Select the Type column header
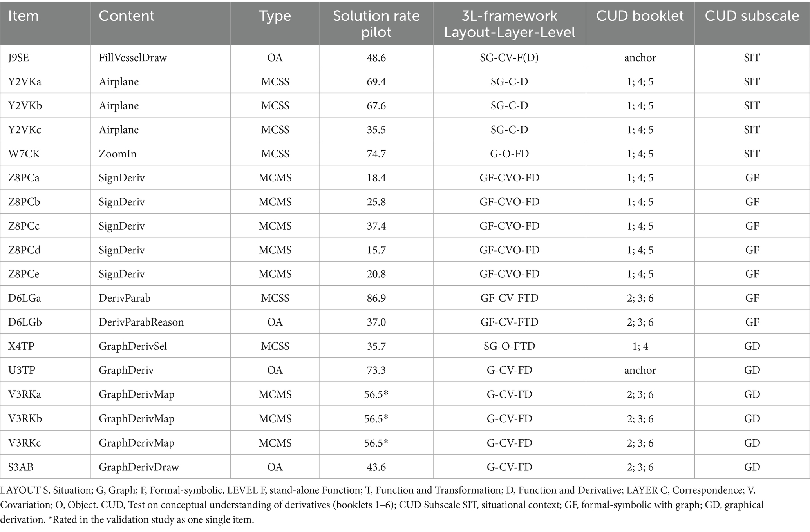The height and width of the screenshot is (532, 810). coord(275,16)
